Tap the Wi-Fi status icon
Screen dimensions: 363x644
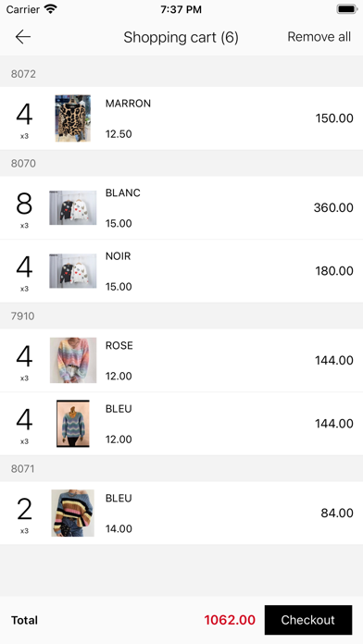coord(51,9)
